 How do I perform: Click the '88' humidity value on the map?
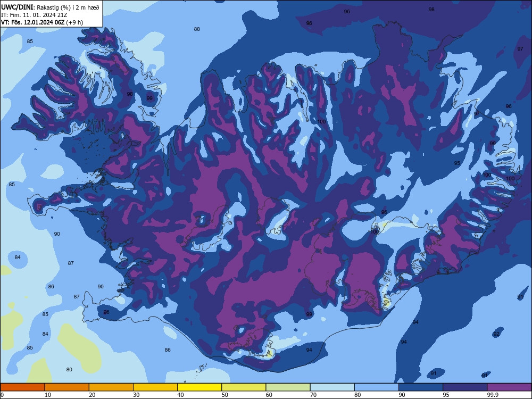coord(197,29)
